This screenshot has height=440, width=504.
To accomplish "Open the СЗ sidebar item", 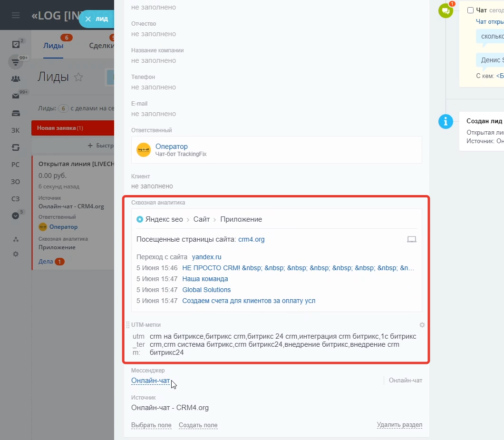I will (x=15, y=199).
